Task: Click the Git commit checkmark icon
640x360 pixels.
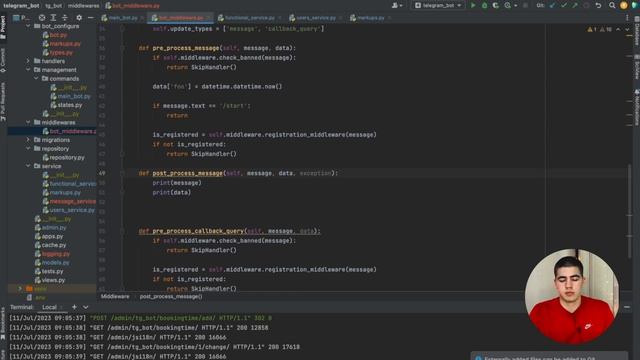Action: [x=564, y=5]
